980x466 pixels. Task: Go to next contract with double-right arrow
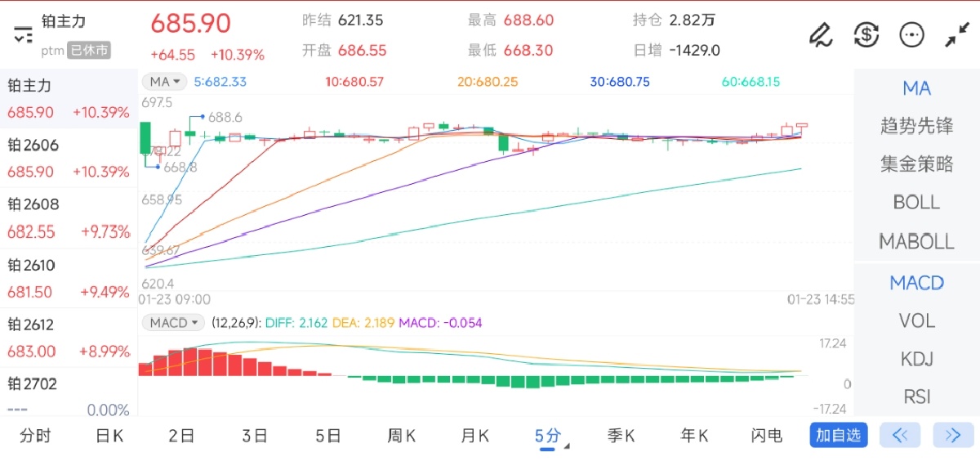pyautogui.click(x=953, y=435)
